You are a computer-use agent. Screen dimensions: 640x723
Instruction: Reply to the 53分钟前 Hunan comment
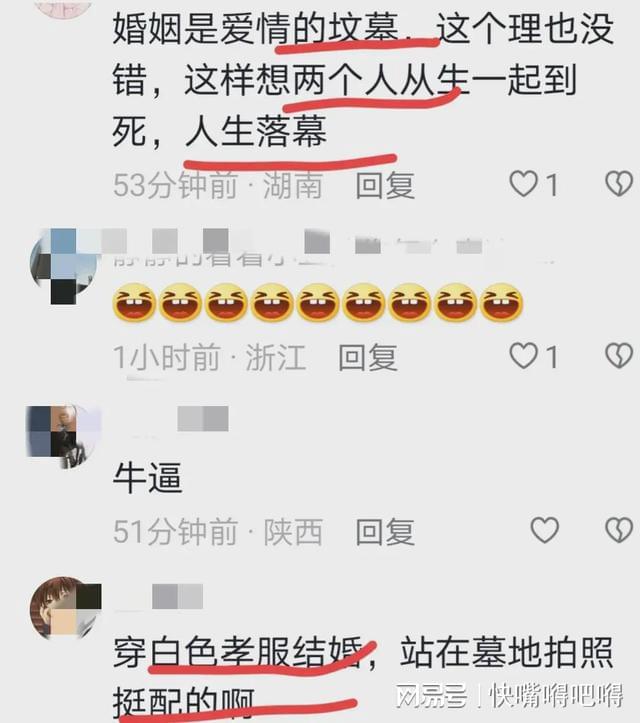click(x=385, y=185)
